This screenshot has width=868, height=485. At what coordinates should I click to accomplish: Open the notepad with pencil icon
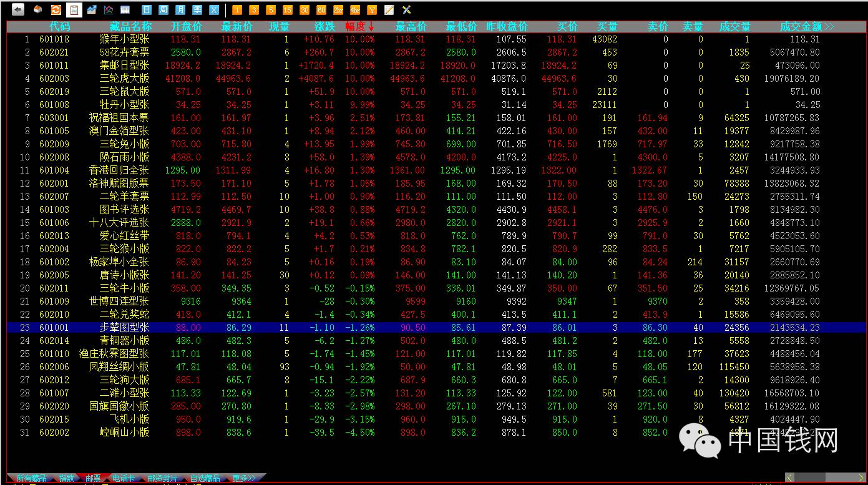point(389,10)
